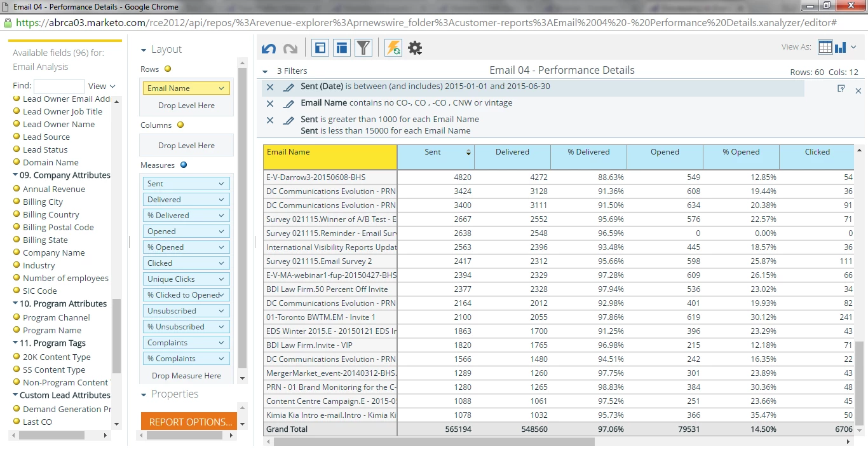
Task: Open the % Complaints measure dropdown
Action: 221,359
